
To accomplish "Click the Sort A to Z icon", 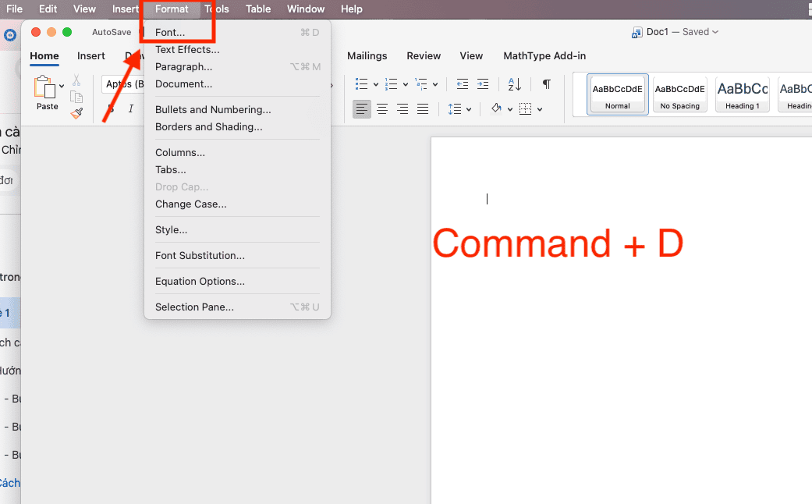I will click(x=514, y=84).
